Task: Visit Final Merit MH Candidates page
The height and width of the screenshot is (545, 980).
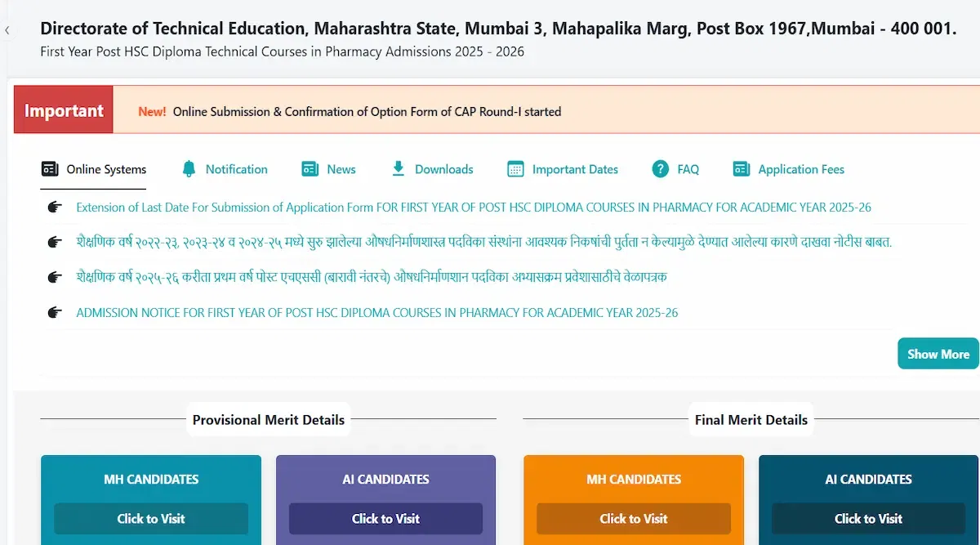Action: (x=634, y=519)
